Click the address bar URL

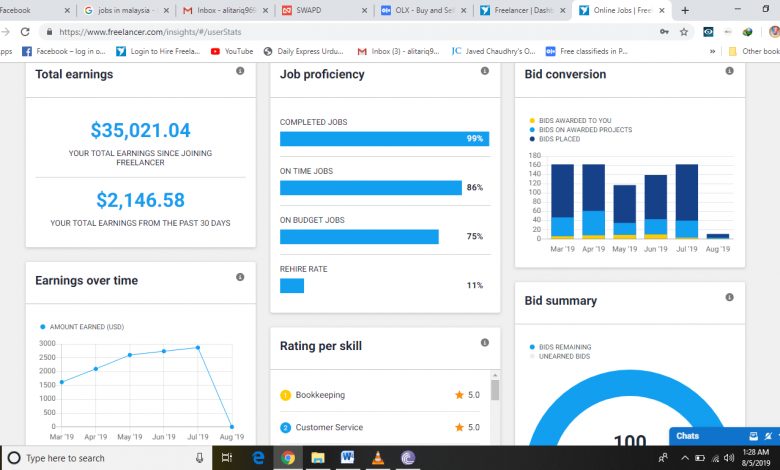click(150, 32)
